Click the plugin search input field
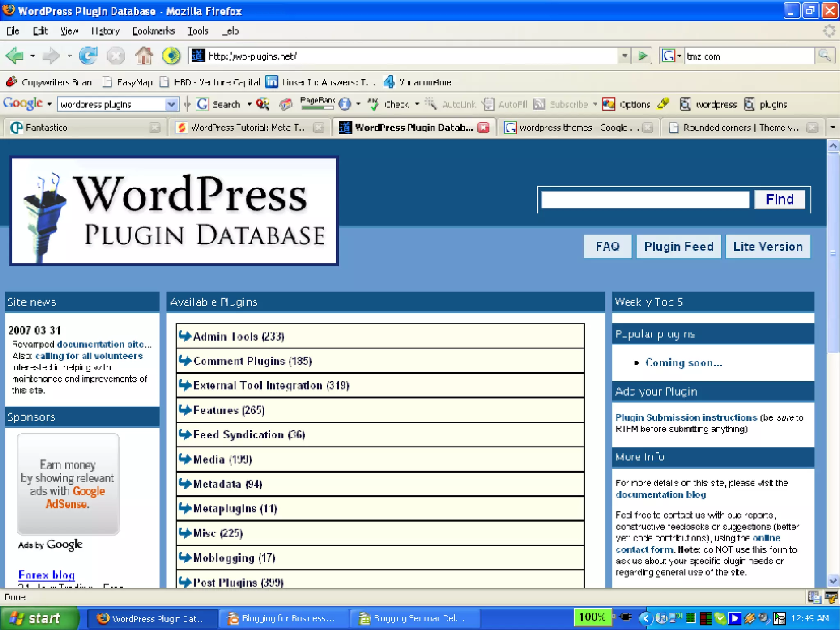Viewport: 840px width, 630px height. tap(645, 199)
